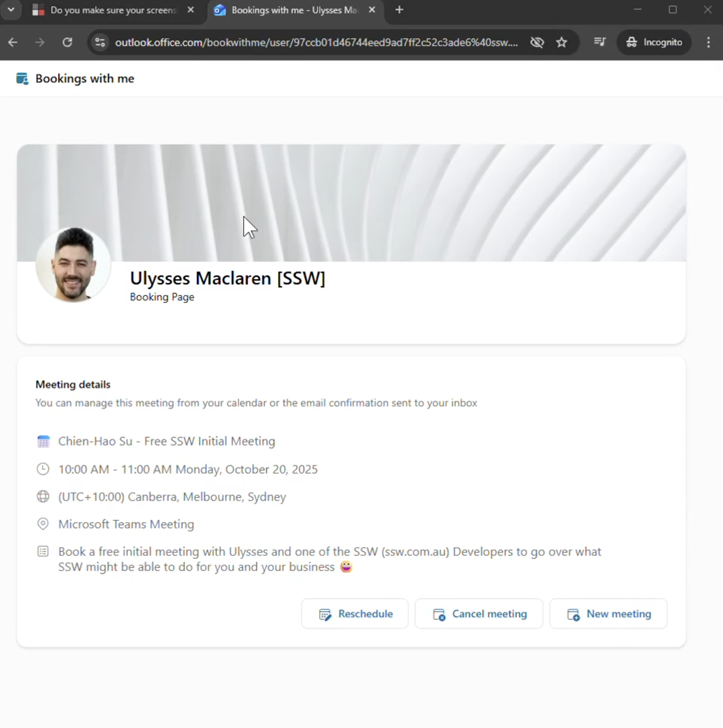Close the Bookings with me tab
Screen dimensions: 723x728
[x=372, y=10]
